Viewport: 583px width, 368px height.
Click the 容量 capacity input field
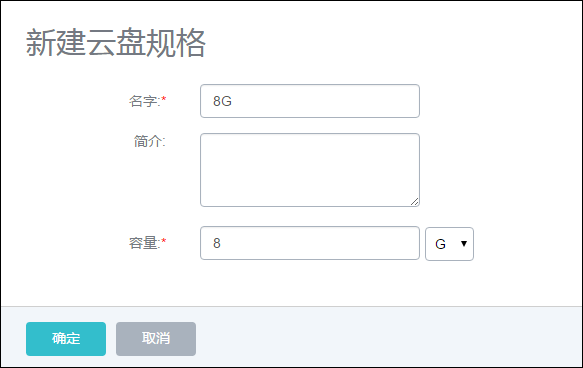(310, 243)
